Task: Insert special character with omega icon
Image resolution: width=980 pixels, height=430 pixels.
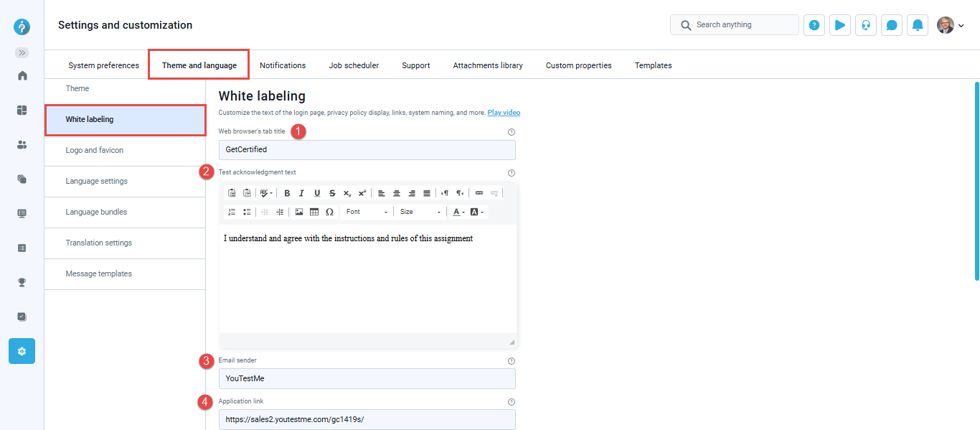Action: coord(329,212)
